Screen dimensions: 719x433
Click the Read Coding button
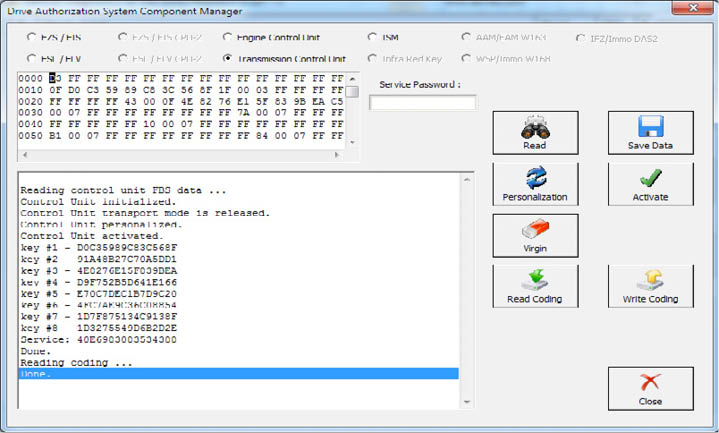[535, 286]
